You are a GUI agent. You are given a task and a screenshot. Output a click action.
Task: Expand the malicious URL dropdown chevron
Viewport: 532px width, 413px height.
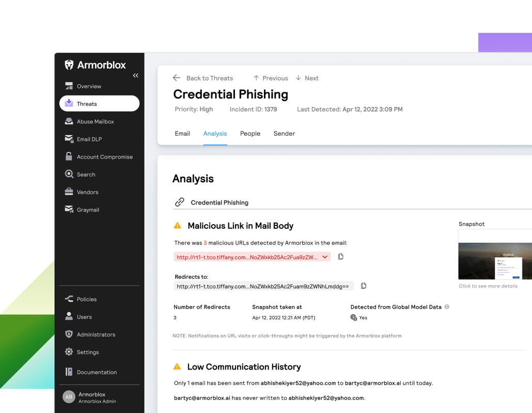325,257
